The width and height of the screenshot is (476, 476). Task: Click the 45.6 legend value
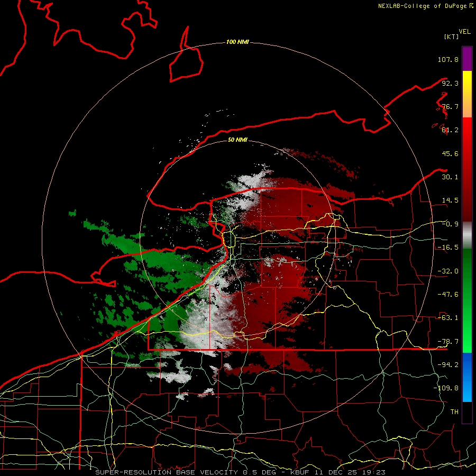coord(450,153)
